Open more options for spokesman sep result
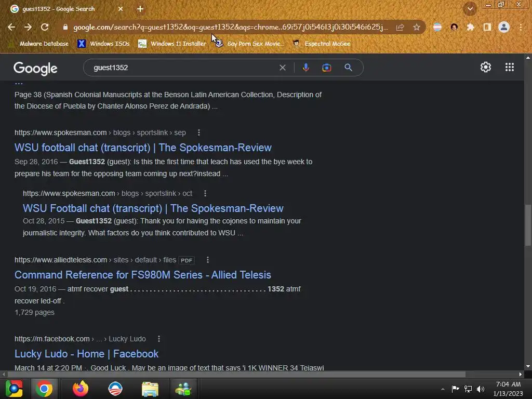 coord(199,132)
